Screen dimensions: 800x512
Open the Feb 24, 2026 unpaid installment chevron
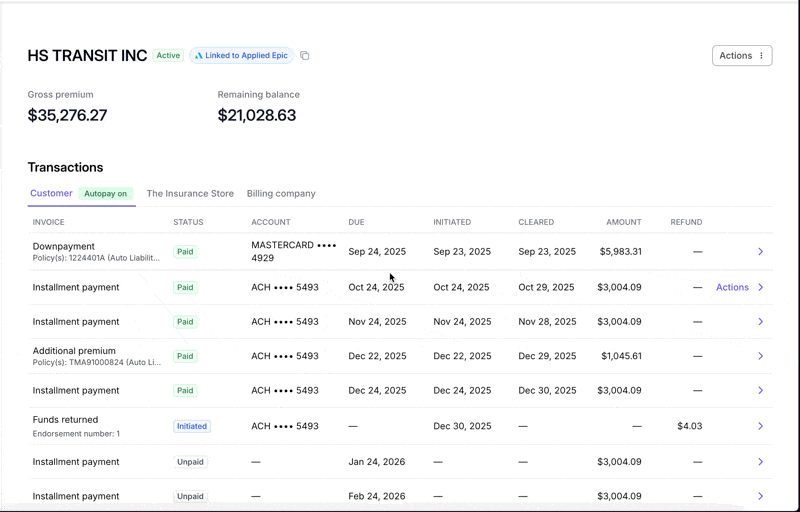click(760, 496)
